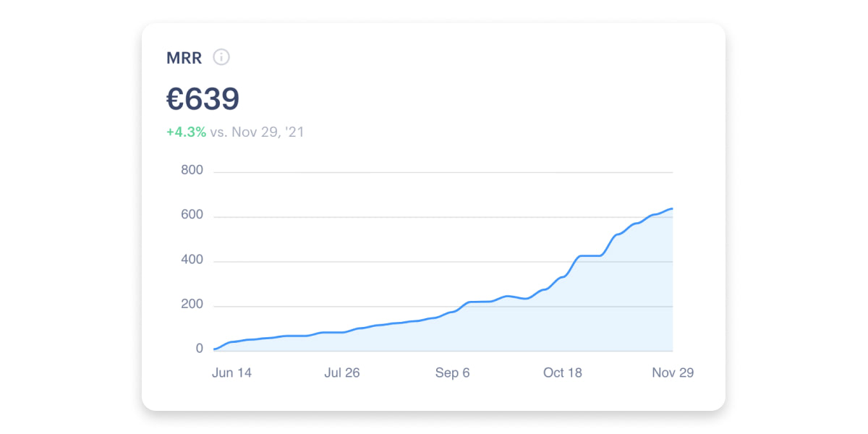Click the info icon beside MRR
The height and width of the screenshot is (434, 868).
[x=221, y=57]
